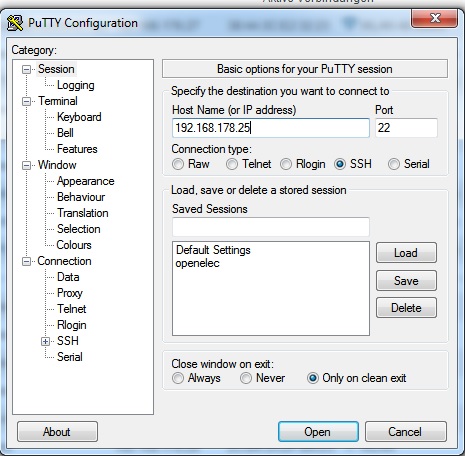Open the Colours settings category
This screenshot has width=465, height=456.
coord(74,245)
